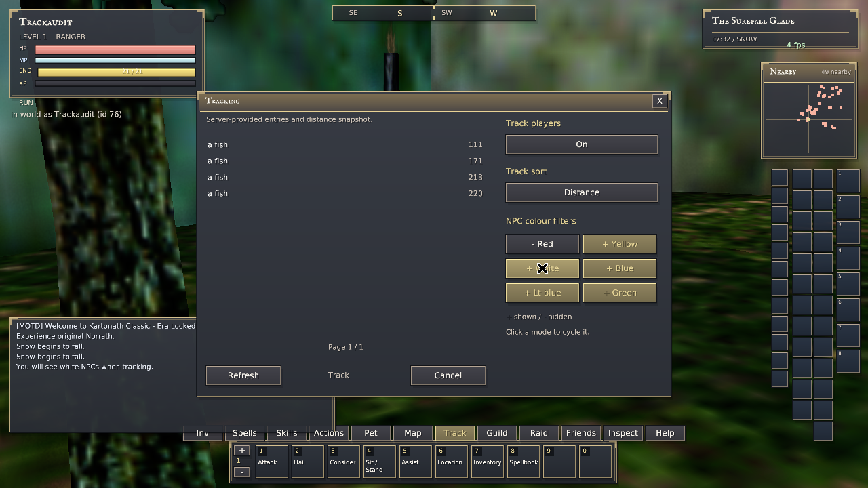
Task: Select empty hotbar slot 0
Action: click(595, 462)
